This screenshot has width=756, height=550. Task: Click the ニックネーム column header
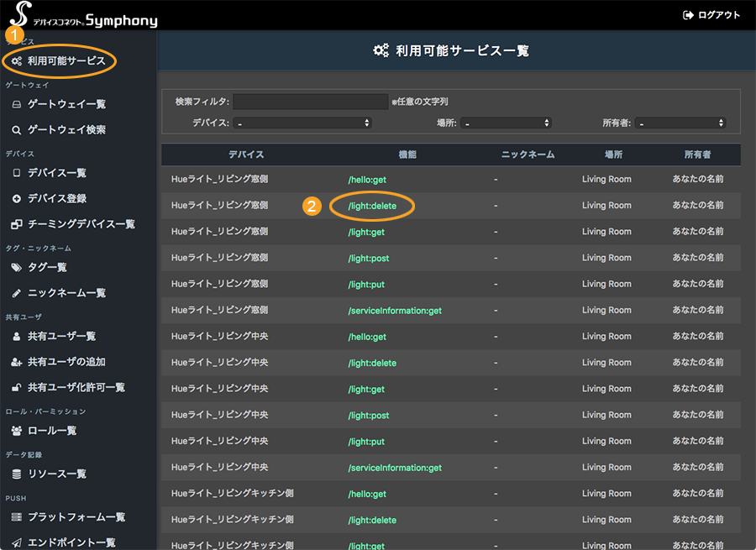pyautogui.click(x=528, y=155)
